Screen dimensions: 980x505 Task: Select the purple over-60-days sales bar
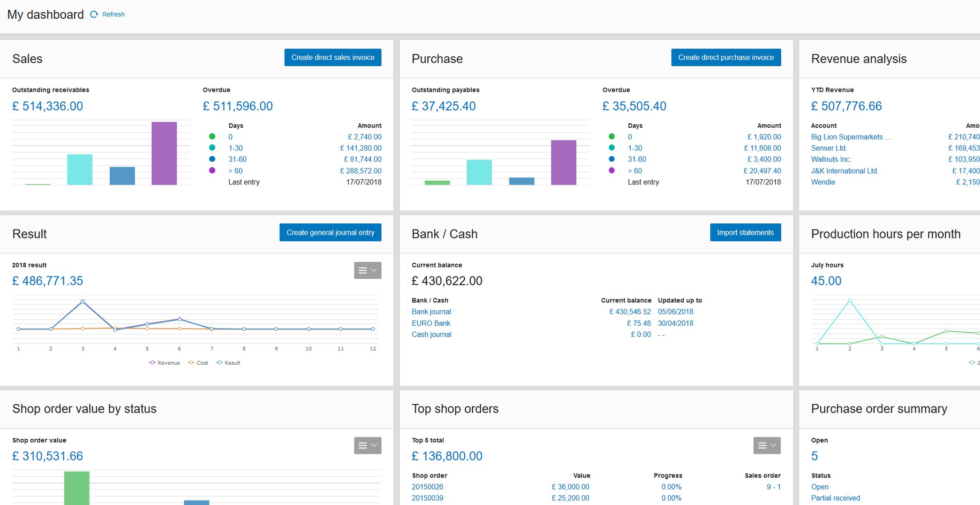coord(164,153)
